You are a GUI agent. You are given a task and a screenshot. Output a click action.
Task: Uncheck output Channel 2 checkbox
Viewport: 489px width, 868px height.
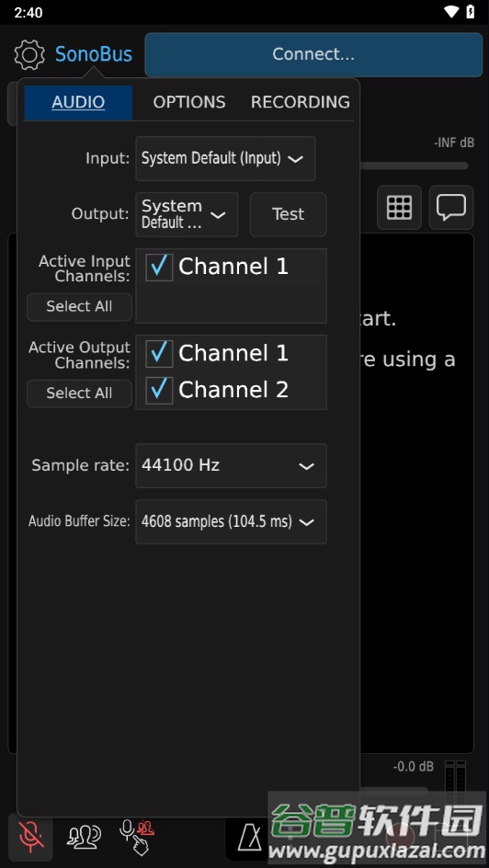(x=159, y=390)
